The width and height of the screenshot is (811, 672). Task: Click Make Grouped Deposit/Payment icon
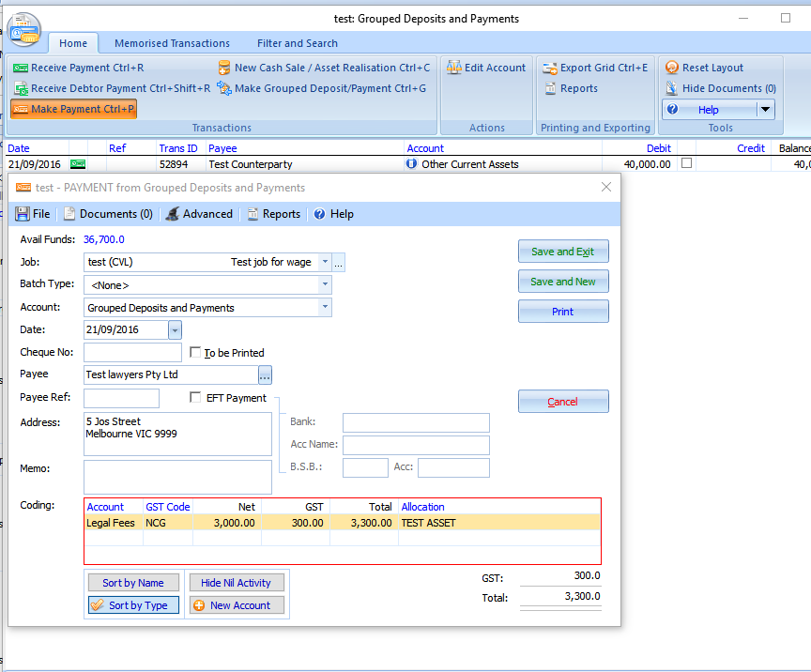(224, 89)
